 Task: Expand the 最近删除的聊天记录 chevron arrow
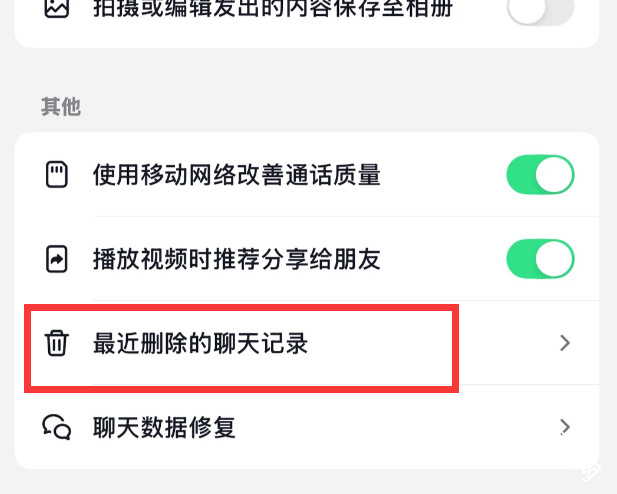point(565,344)
